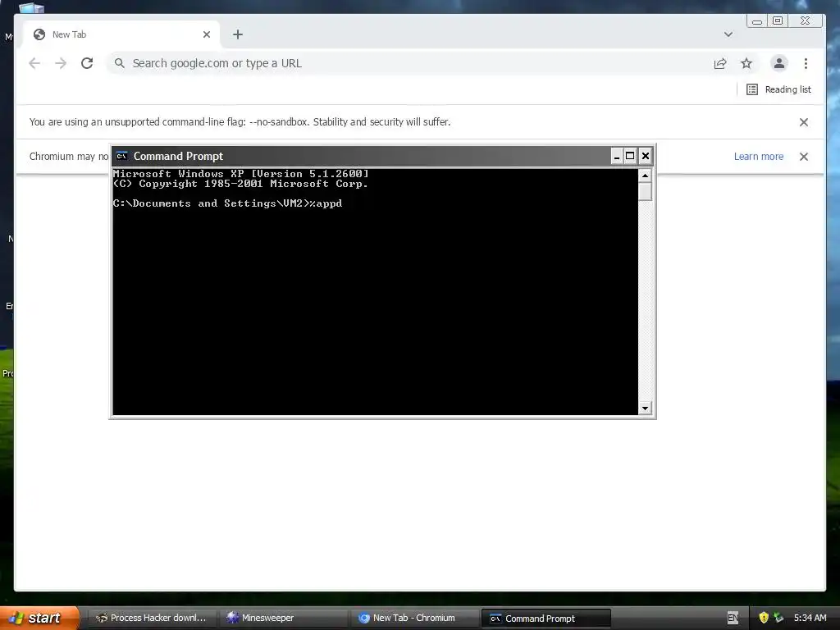Close the New Tab tab

207,34
